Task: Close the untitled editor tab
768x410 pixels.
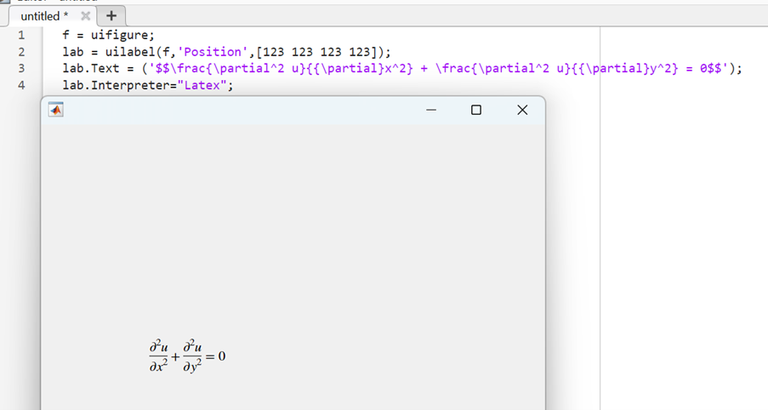Action: tap(85, 16)
